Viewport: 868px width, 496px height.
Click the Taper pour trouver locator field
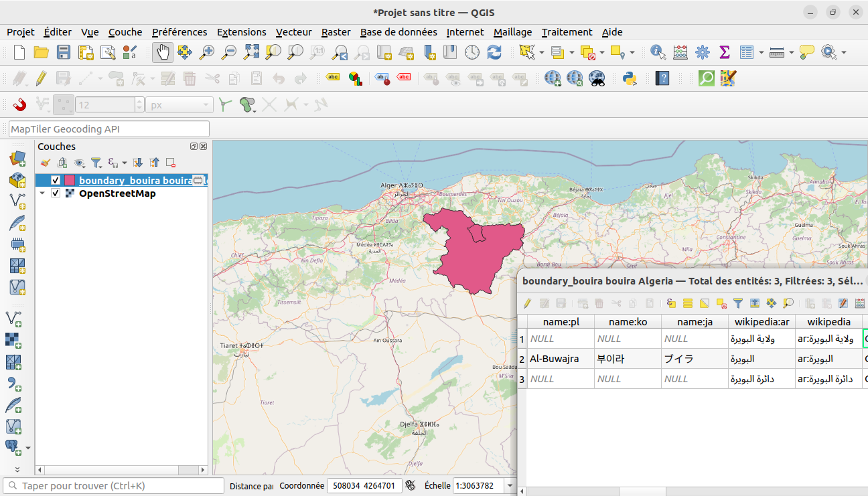point(113,486)
